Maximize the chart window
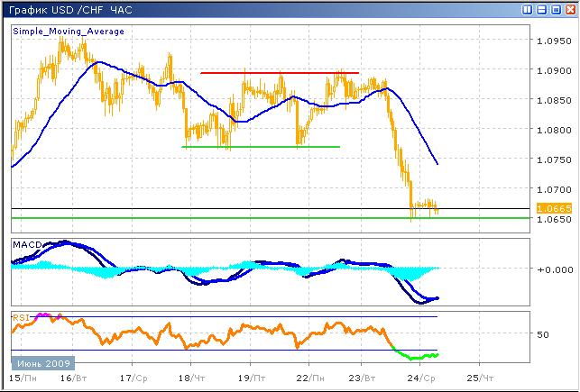This screenshot has width=580, height=392. (x=555, y=9)
